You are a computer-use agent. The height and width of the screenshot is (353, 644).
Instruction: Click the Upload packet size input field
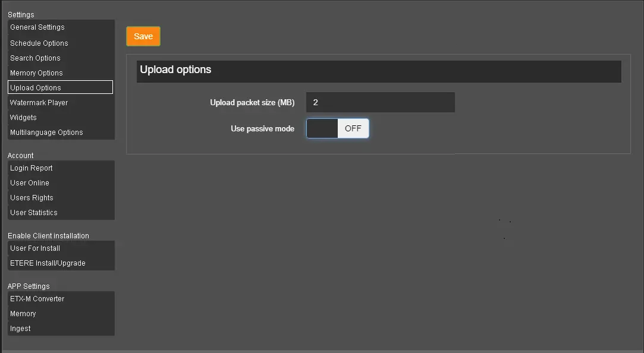pyautogui.click(x=380, y=102)
